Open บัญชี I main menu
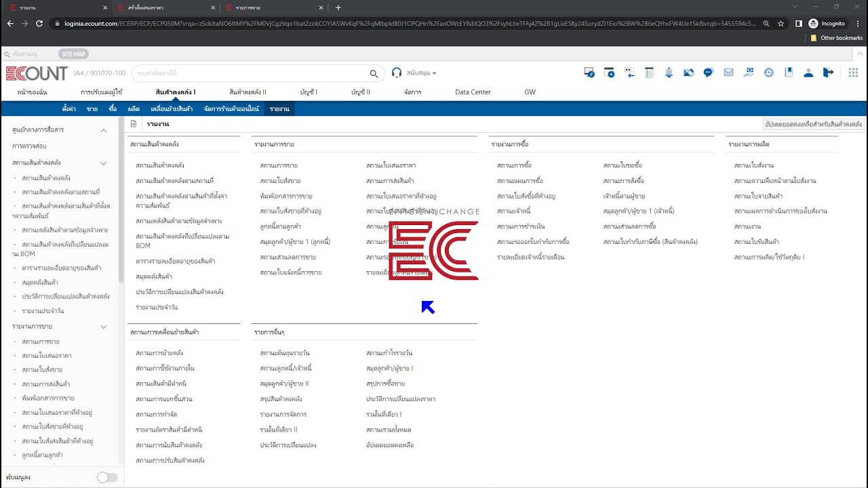Viewport: 868px width, 488px height. [x=309, y=92]
